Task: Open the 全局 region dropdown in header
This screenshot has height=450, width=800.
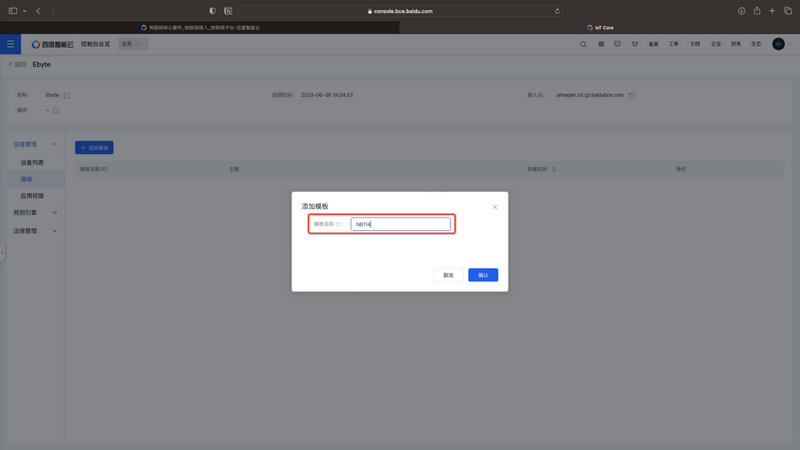Action: point(131,44)
